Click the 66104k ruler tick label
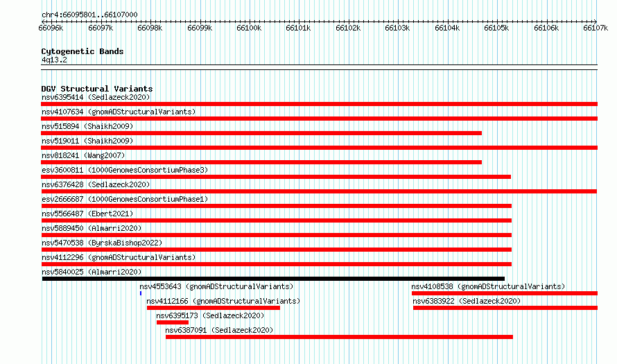Viewport: 617px width, 364px height. click(x=447, y=28)
